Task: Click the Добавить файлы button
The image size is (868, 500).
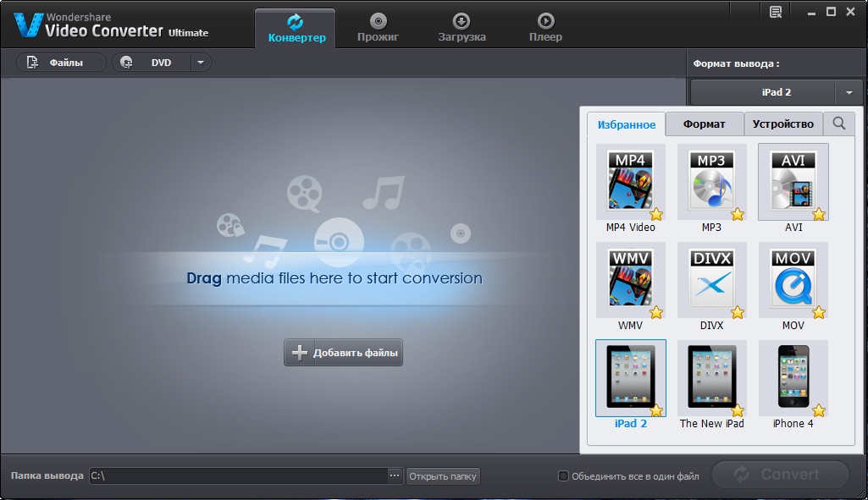Action: coord(343,352)
